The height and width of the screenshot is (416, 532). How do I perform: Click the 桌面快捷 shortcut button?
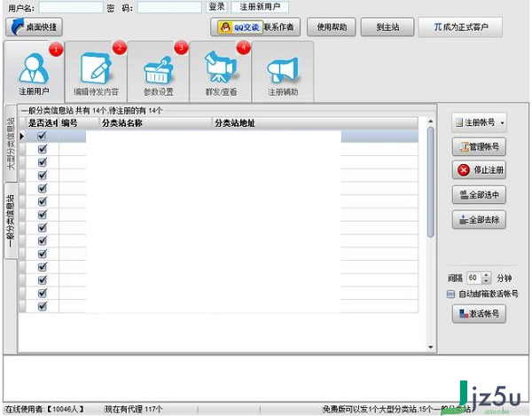(x=34, y=27)
